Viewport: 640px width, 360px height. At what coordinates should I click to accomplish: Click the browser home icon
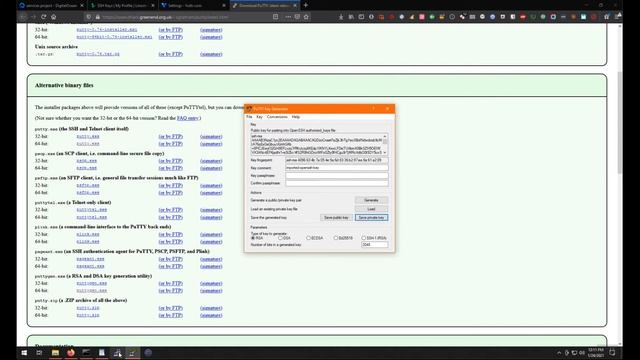pyautogui.click(x=53, y=17)
